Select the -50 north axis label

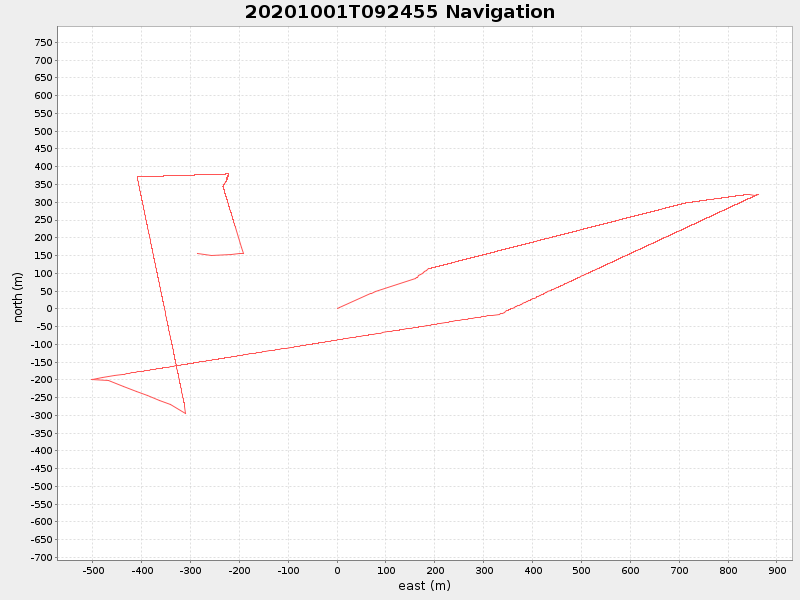44,326
